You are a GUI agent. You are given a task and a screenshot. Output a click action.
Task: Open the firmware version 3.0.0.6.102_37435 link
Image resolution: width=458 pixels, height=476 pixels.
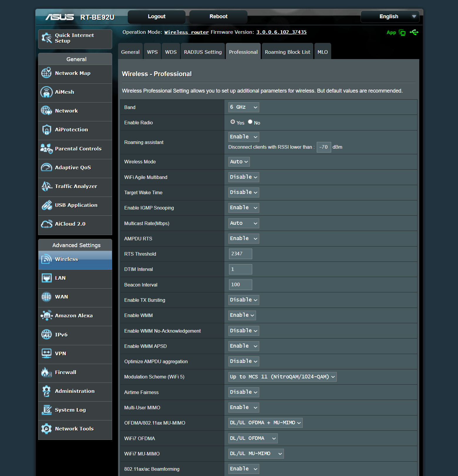pos(282,32)
